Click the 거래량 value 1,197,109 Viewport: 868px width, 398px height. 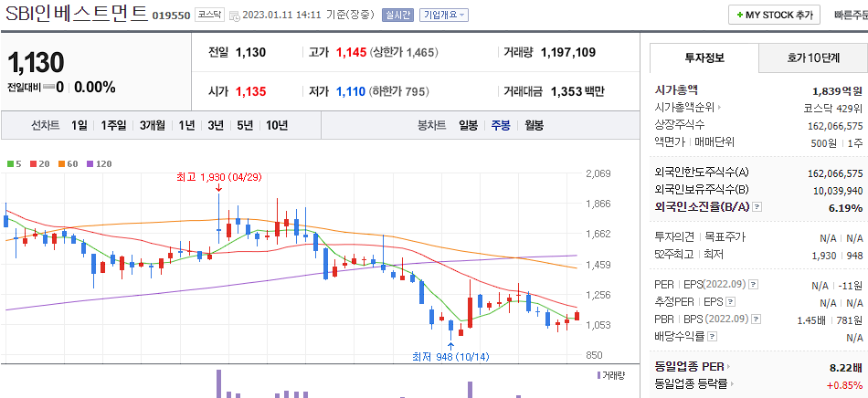pos(568,53)
